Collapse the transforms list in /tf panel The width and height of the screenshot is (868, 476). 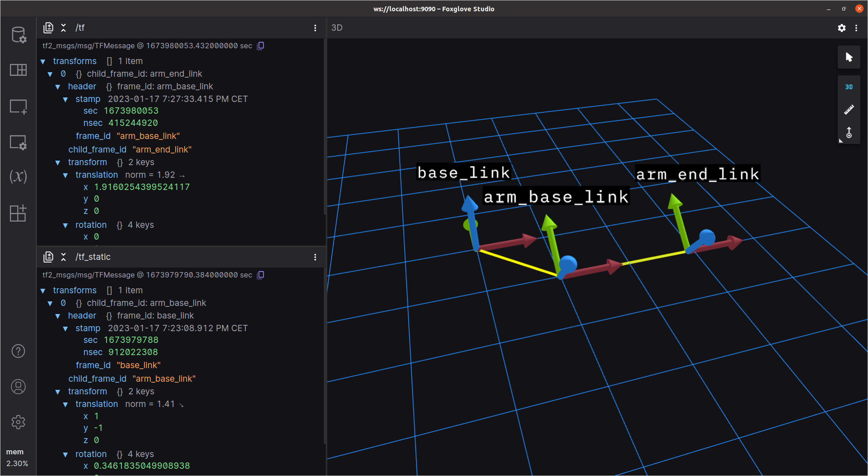(43, 61)
